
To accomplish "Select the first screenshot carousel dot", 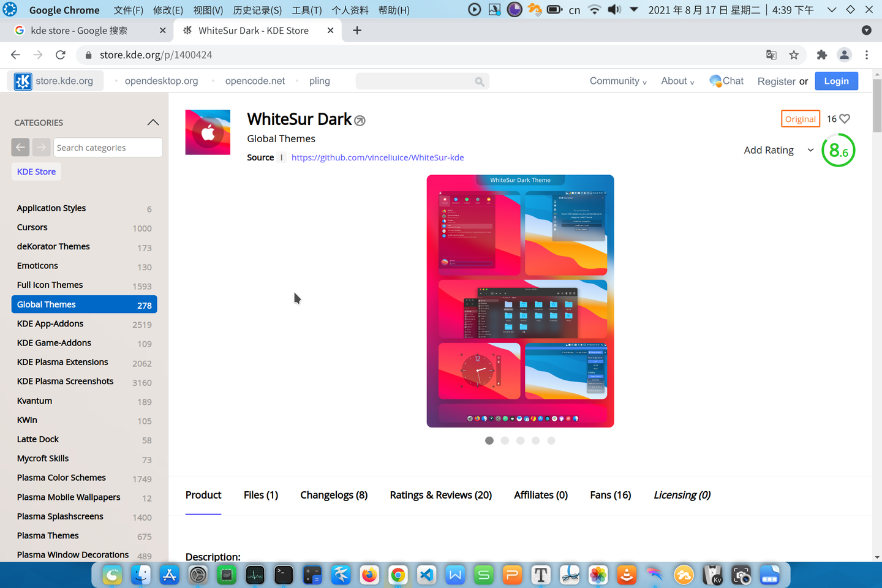I will point(489,440).
